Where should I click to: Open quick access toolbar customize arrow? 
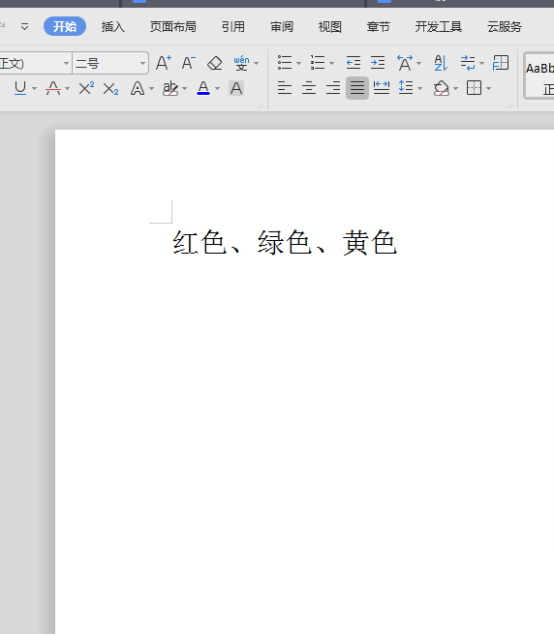(x=25, y=27)
